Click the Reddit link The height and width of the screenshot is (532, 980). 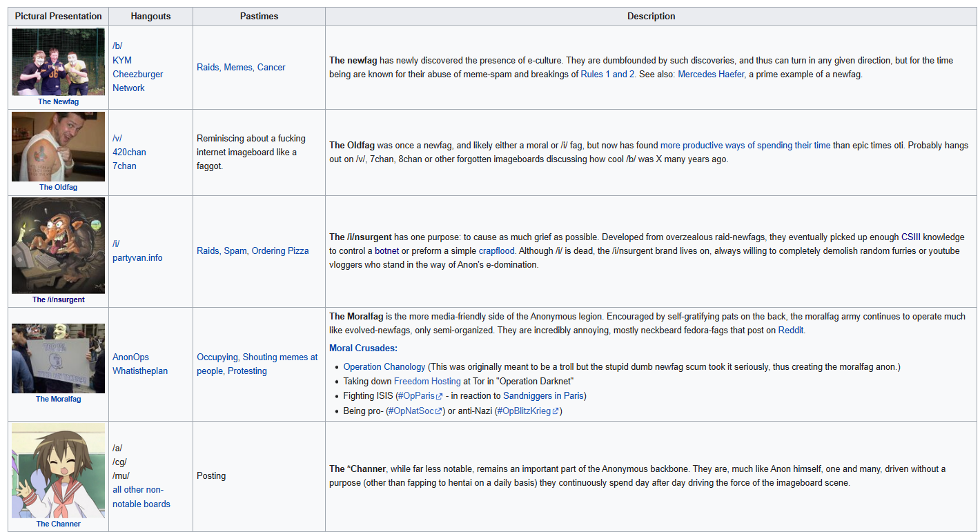pos(791,331)
